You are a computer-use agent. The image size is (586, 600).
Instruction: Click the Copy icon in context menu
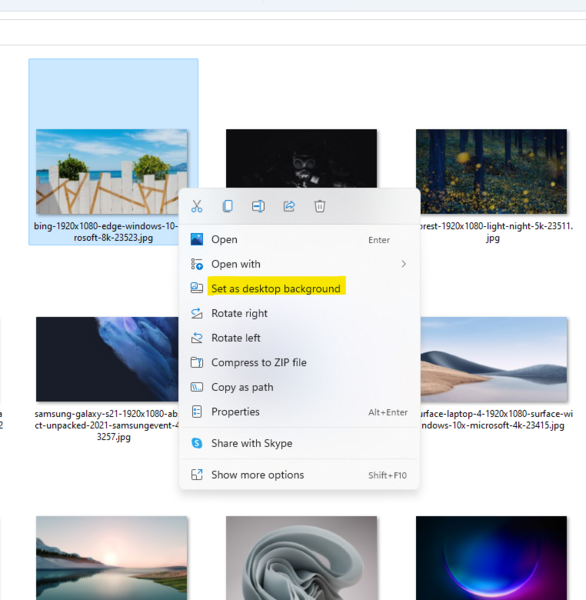point(228,206)
